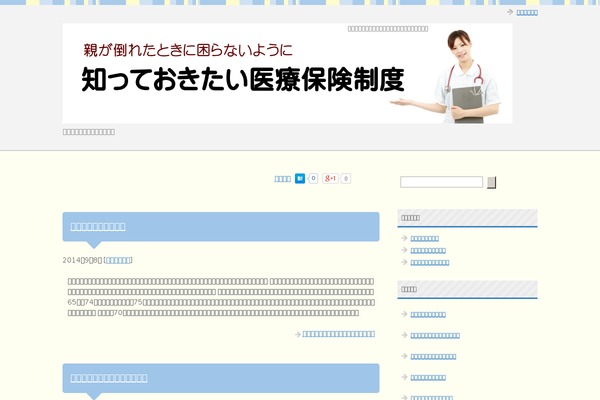Open the post title above the 2014 date
This screenshot has width=600, height=400.
tap(98, 227)
